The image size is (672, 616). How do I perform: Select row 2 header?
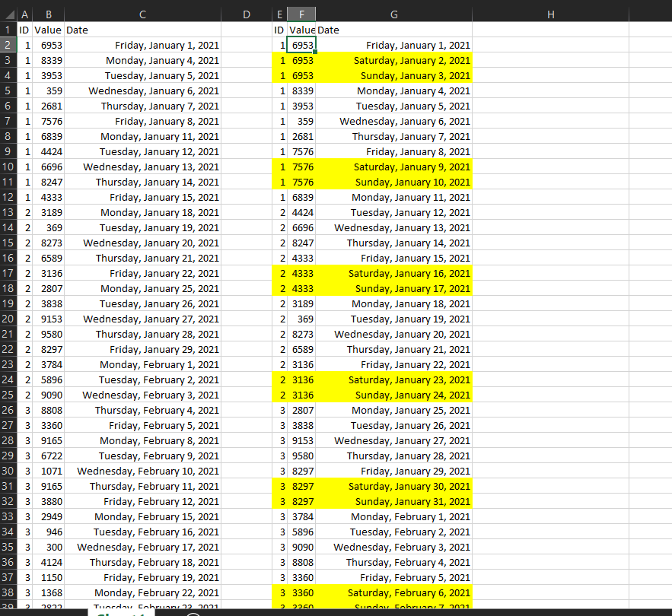pos(8,45)
